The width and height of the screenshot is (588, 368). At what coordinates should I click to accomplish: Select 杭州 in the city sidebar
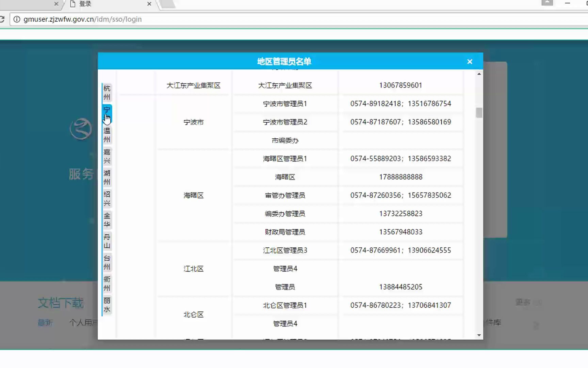click(107, 92)
